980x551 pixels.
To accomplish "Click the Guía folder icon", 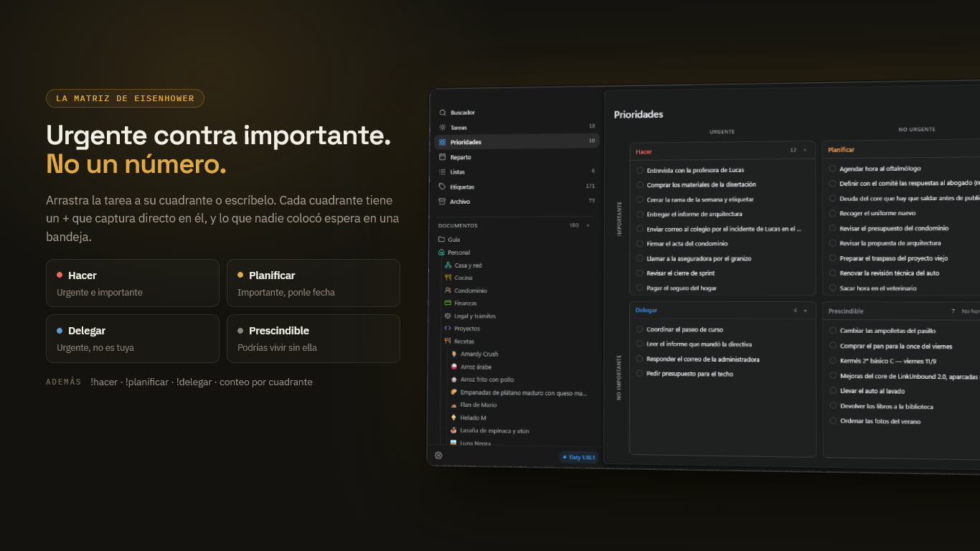I will [x=442, y=240].
